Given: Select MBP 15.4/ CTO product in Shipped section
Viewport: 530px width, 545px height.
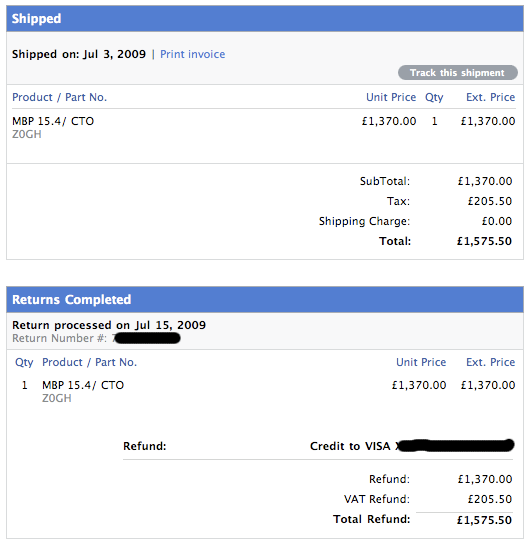Looking at the screenshot, I should [53, 121].
